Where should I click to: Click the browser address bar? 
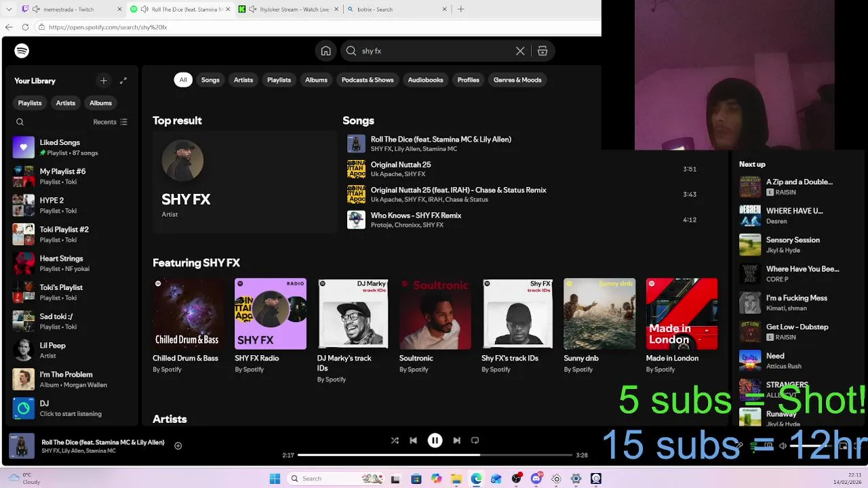tap(317, 27)
